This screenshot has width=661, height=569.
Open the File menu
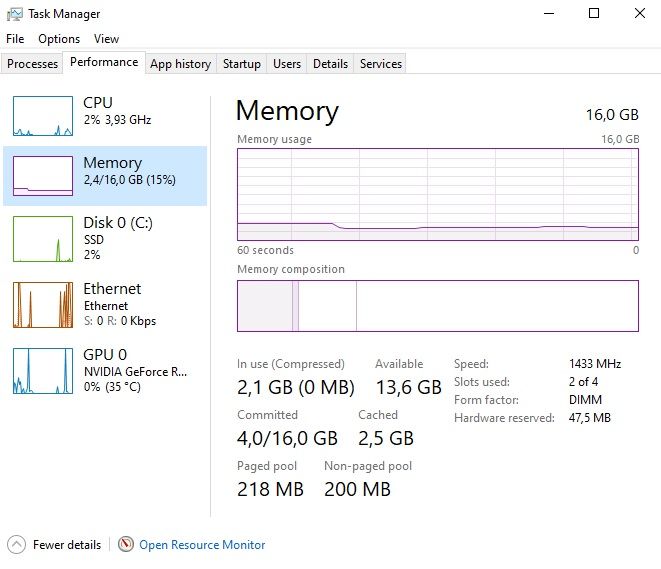point(15,39)
